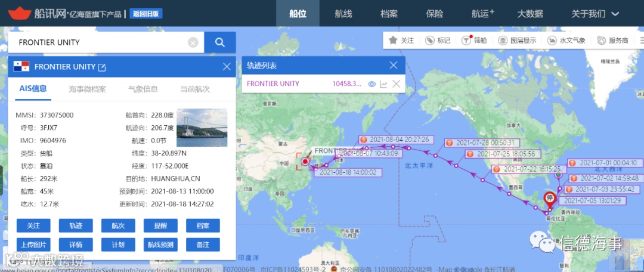Click the 关注 star toolbar item
This screenshot has width=644, height=272.
(x=401, y=41)
